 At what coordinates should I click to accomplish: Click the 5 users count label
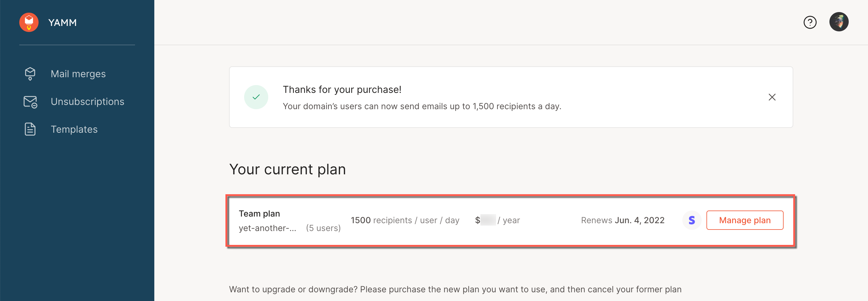tap(323, 228)
